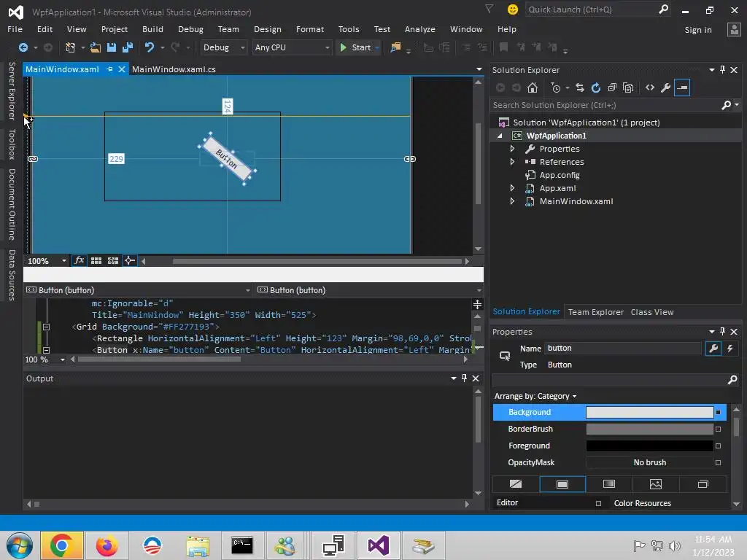Open Firefox from the taskbar

[107, 545]
